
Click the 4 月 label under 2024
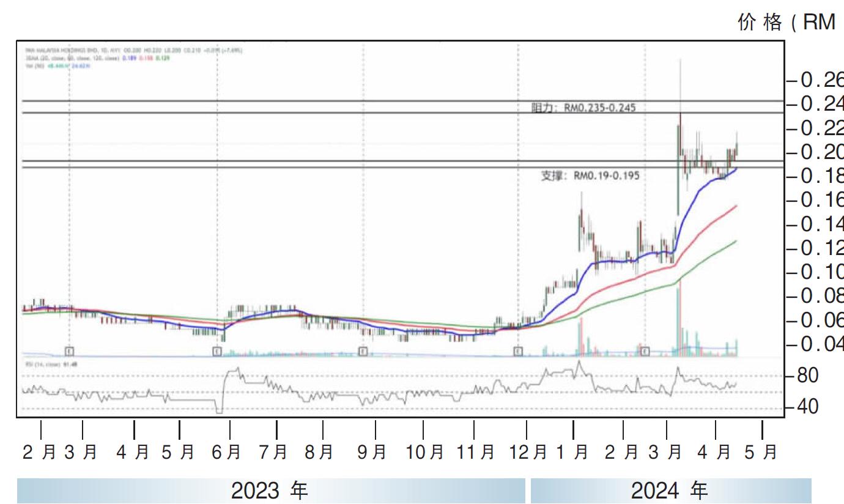click(715, 453)
